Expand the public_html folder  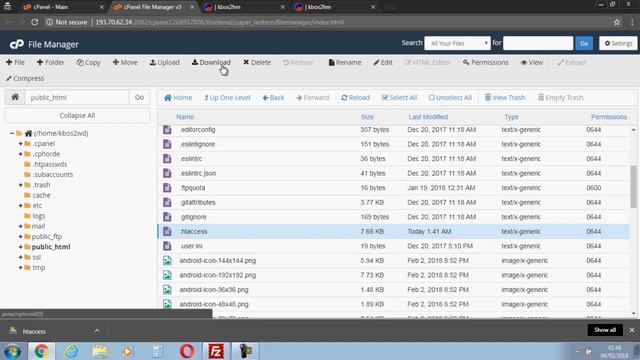pos(20,247)
